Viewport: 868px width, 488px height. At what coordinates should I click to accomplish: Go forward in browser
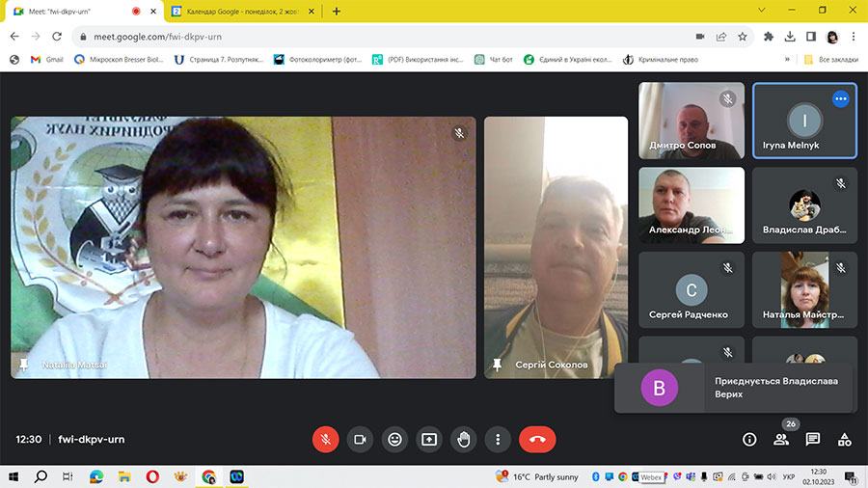pos(36,37)
